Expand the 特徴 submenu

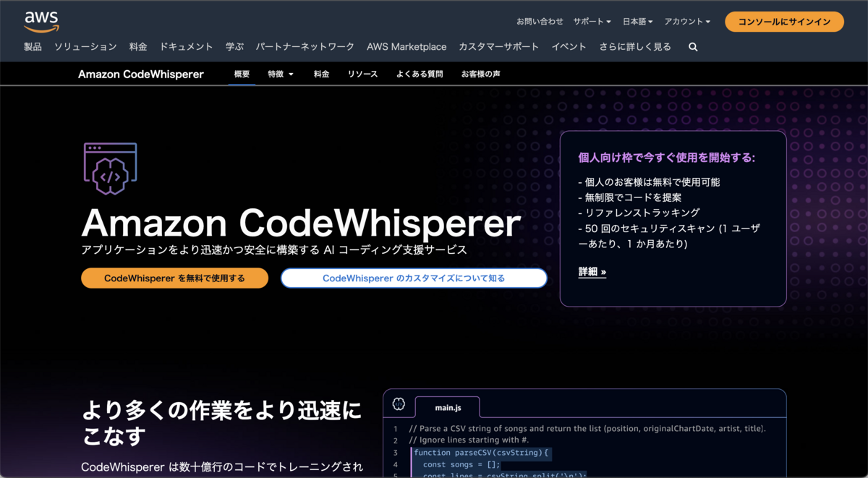281,74
